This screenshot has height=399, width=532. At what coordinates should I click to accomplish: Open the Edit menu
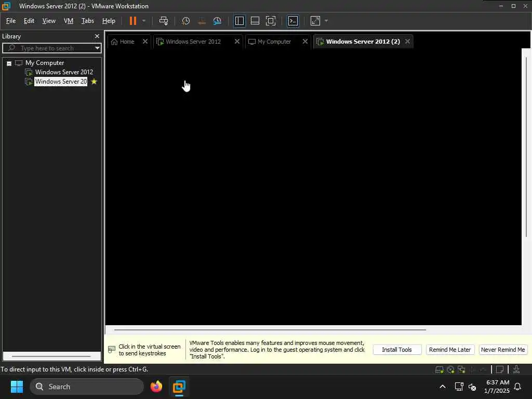point(29,21)
